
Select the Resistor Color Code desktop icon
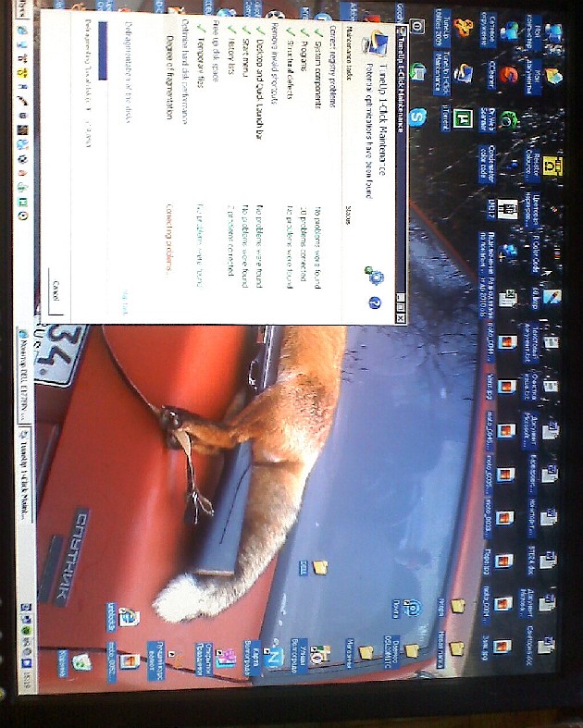(552, 165)
